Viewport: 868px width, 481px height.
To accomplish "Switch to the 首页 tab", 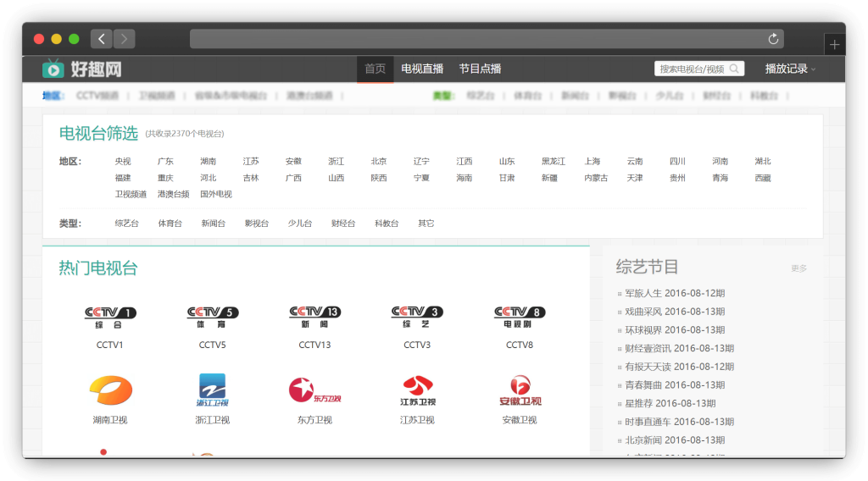I will pos(375,69).
